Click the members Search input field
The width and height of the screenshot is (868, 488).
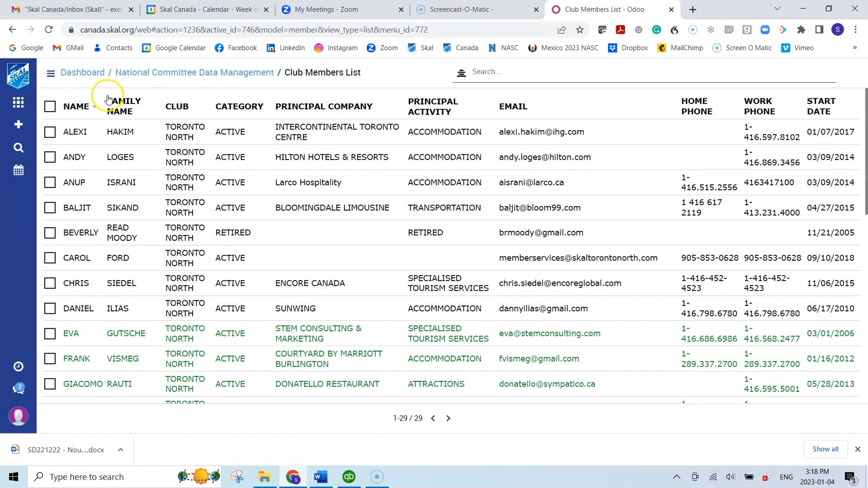[x=653, y=72]
